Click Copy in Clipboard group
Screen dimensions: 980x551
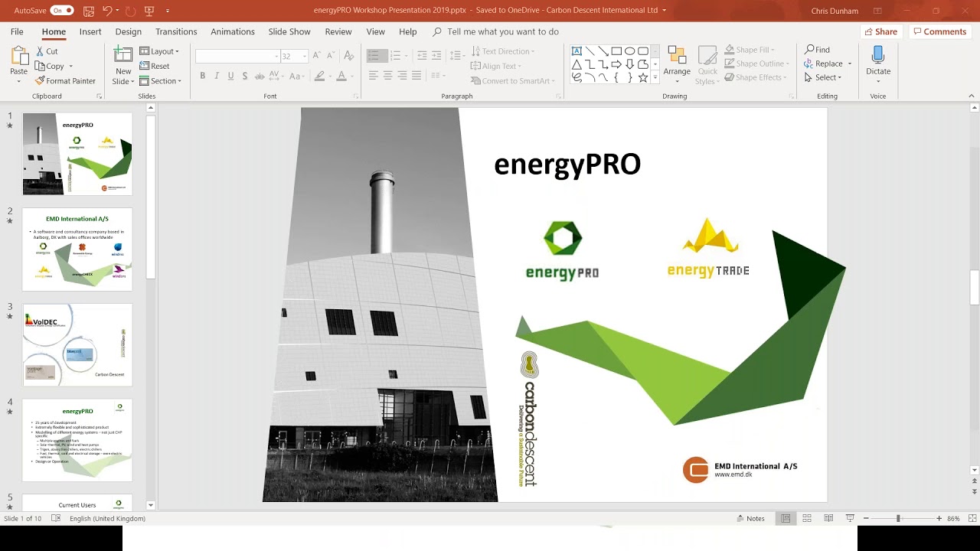50,66
